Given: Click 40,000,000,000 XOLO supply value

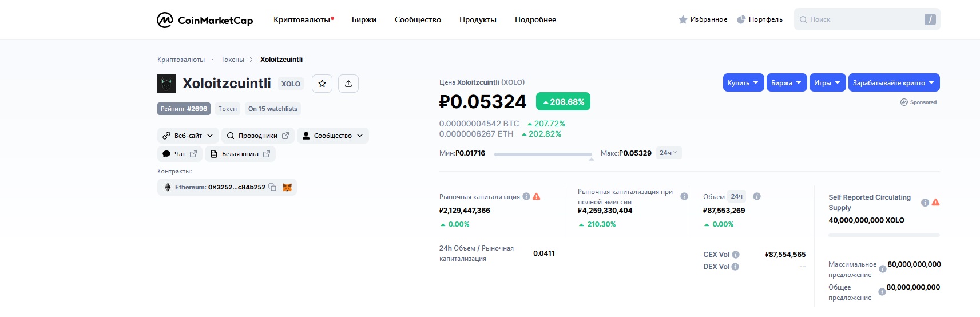Looking at the screenshot, I should 867,220.
